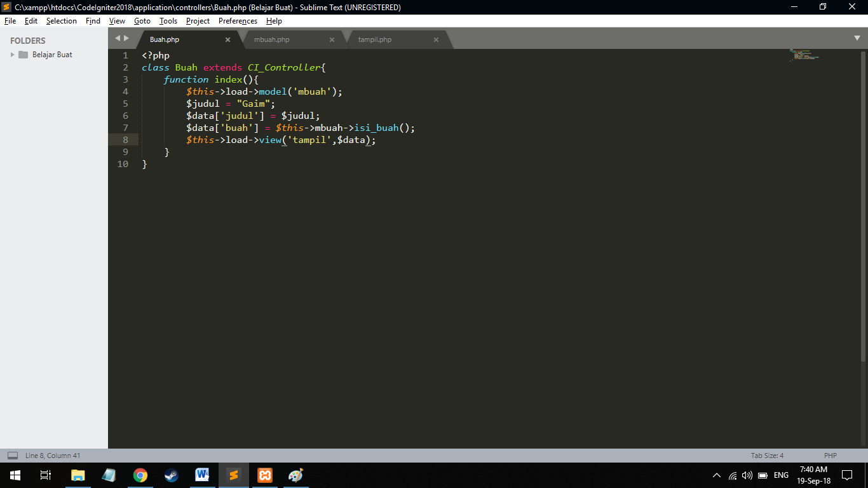868x488 pixels.
Task: Open the Help menu
Action: [x=274, y=21]
